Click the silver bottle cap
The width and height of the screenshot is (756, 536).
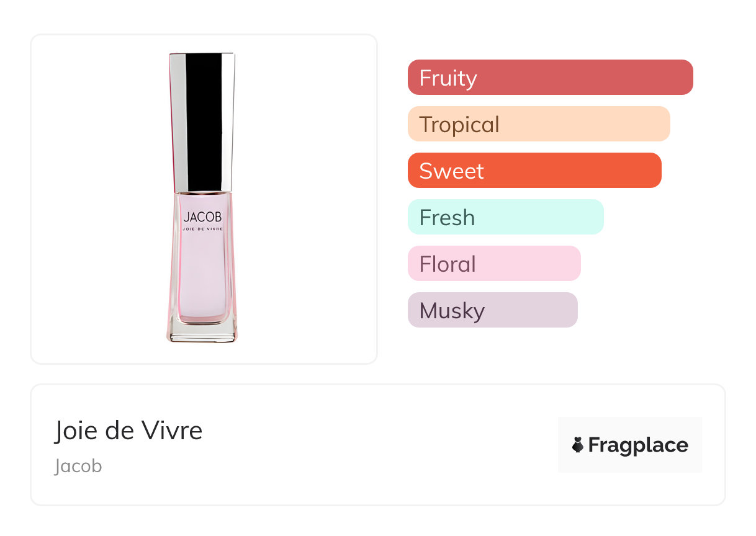[x=202, y=123]
